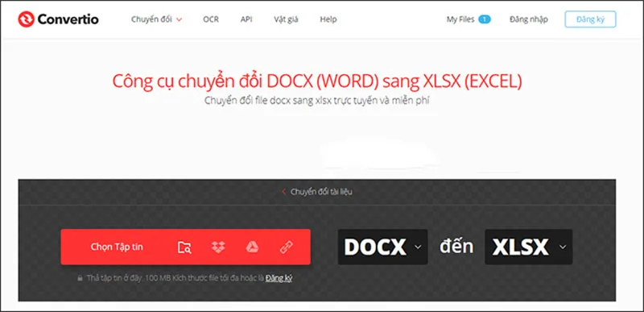Click the Convertio logo icon
Image resolution: width=644 pixels, height=312 pixels.
click(x=26, y=19)
